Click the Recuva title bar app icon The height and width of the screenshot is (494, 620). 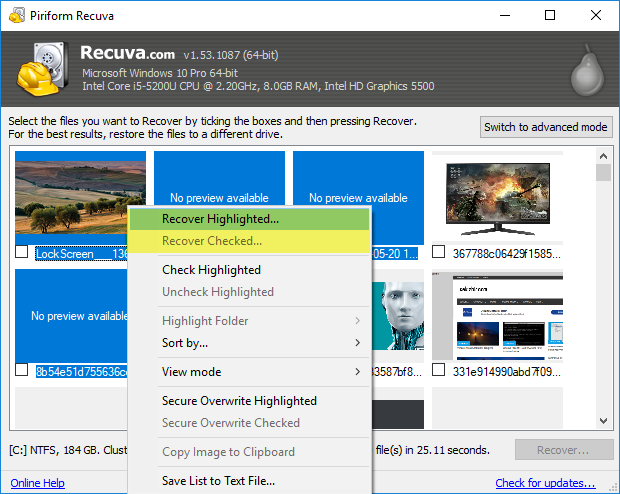click(17, 15)
